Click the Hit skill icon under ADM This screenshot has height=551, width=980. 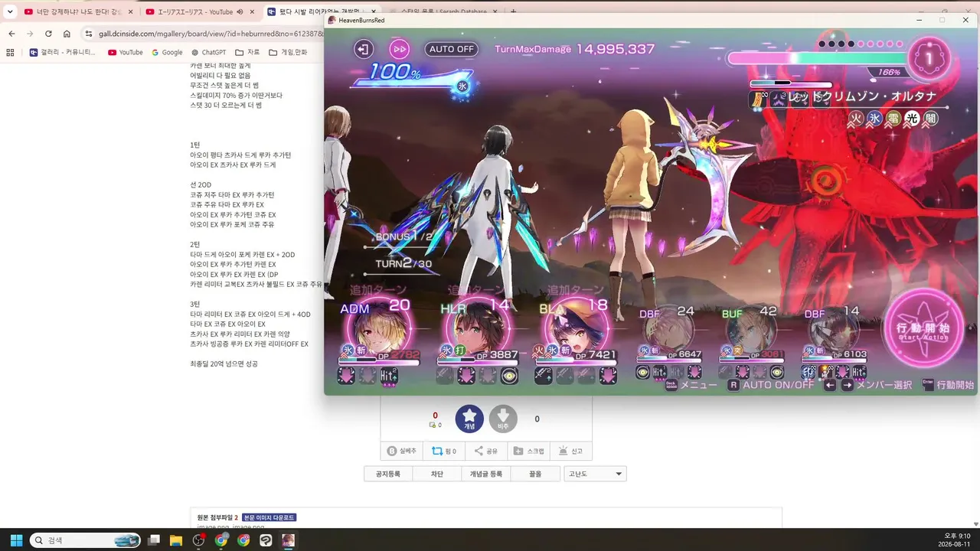coord(389,376)
